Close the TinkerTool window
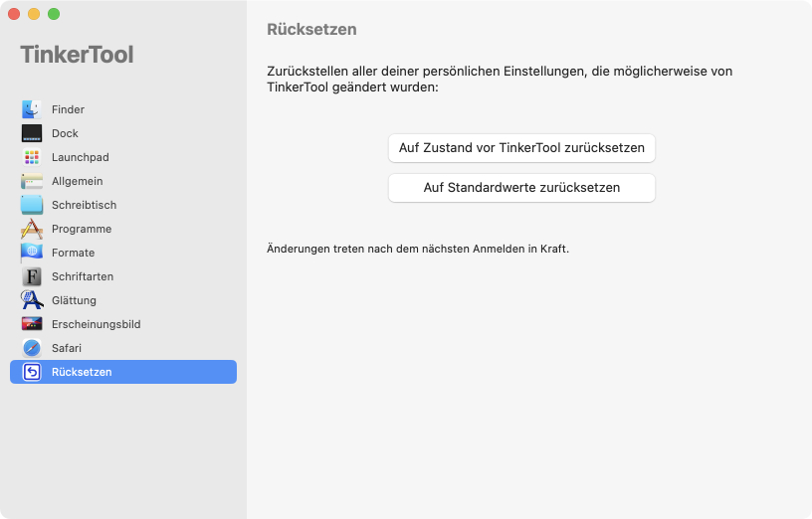812x519 pixels. tap(14, 14)
